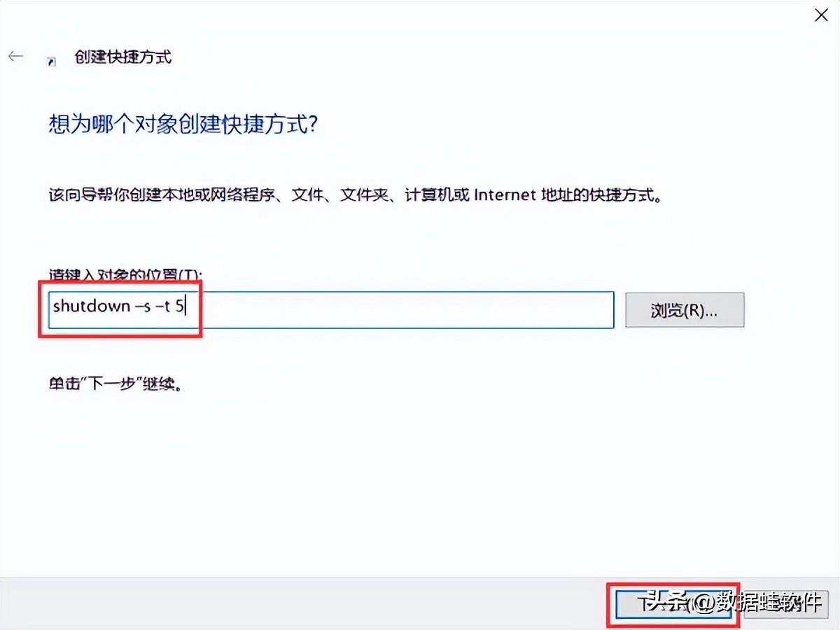The width and height of the screenshot is (840, 630).
Task: Click the 创建快捷方式 title text
Action: 122,57
